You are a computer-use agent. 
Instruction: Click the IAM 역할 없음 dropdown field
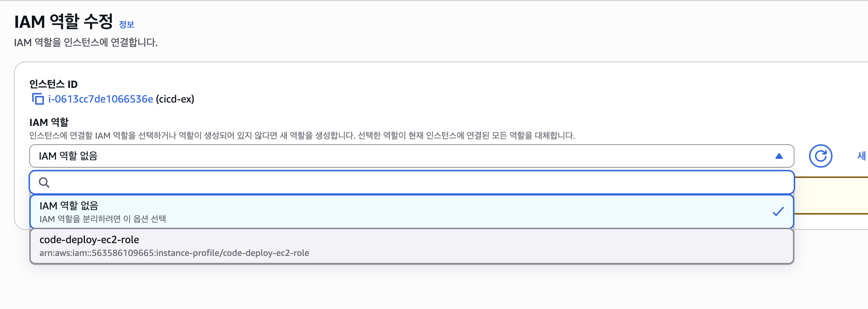click(412, 156)
